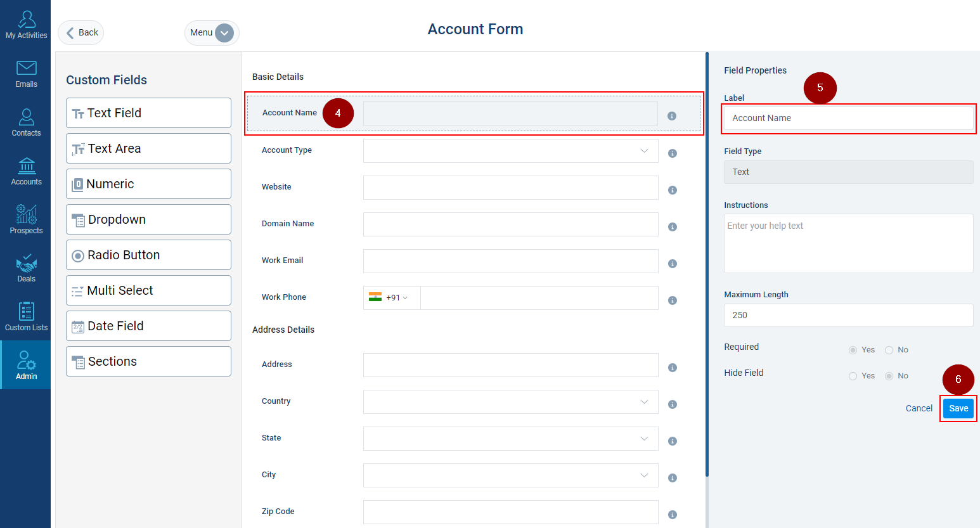Open Accounts from the sidebar
The height and width of the screenshot is (528, 980).
tap(26, 172)
